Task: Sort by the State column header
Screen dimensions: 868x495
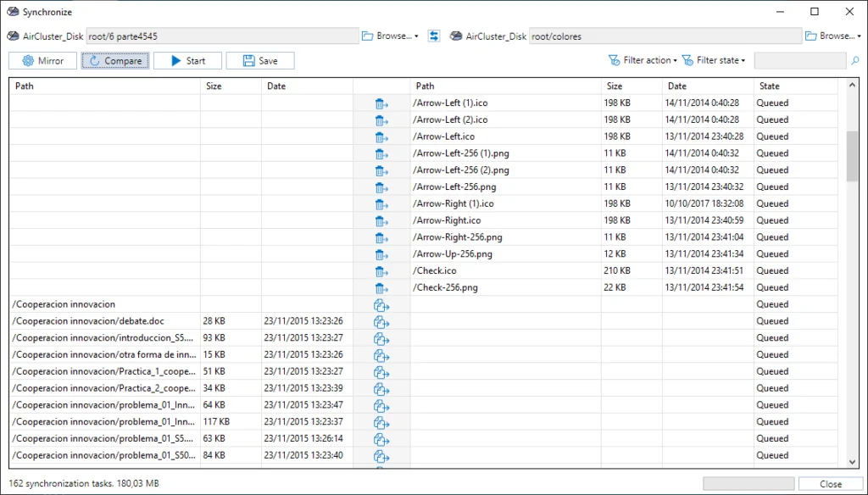Action: tap(795, 86)
